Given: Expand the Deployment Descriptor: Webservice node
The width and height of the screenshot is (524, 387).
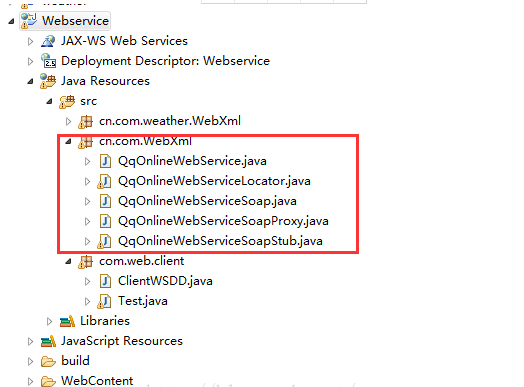Looking at the screenshot, I should [x=30, y=61].
